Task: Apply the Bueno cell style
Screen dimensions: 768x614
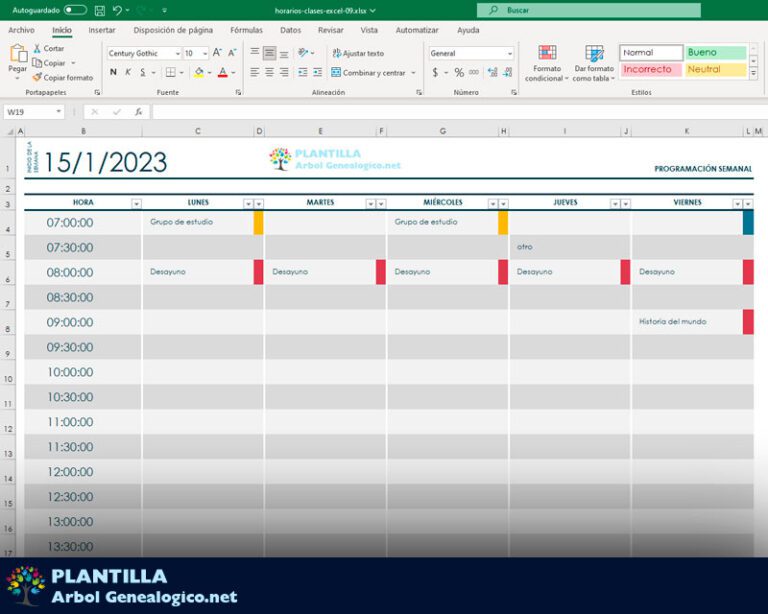Action: 716,52
